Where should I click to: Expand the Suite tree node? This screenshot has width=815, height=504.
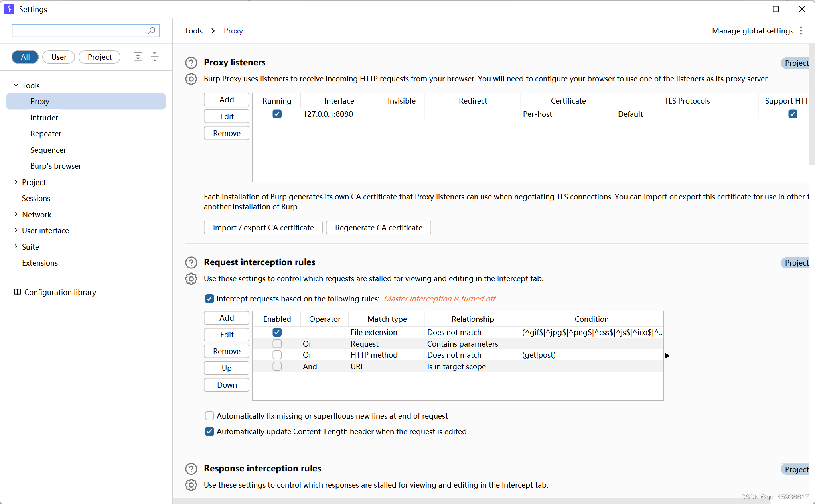point(16,246)
